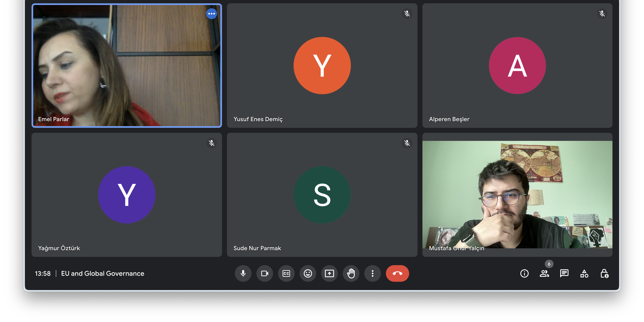
Task: Click Yusuf Enes Demiç's muted mic icon
Action: point(407,14)
